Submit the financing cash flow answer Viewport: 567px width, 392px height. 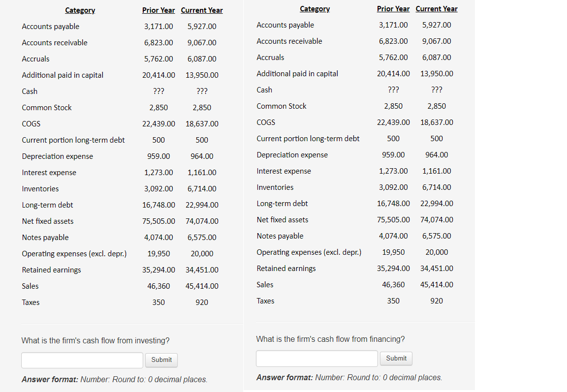[x=396, y=359]
